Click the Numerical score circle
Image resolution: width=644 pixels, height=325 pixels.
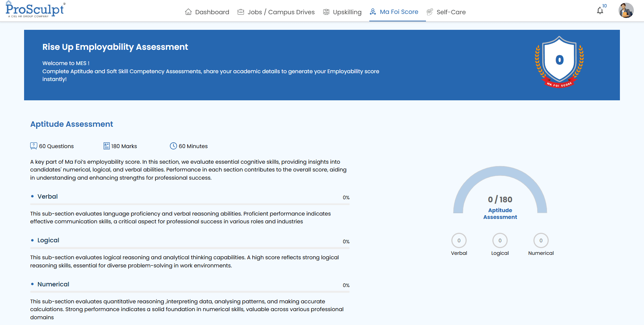pyautogui.click(x=541, y=241)
